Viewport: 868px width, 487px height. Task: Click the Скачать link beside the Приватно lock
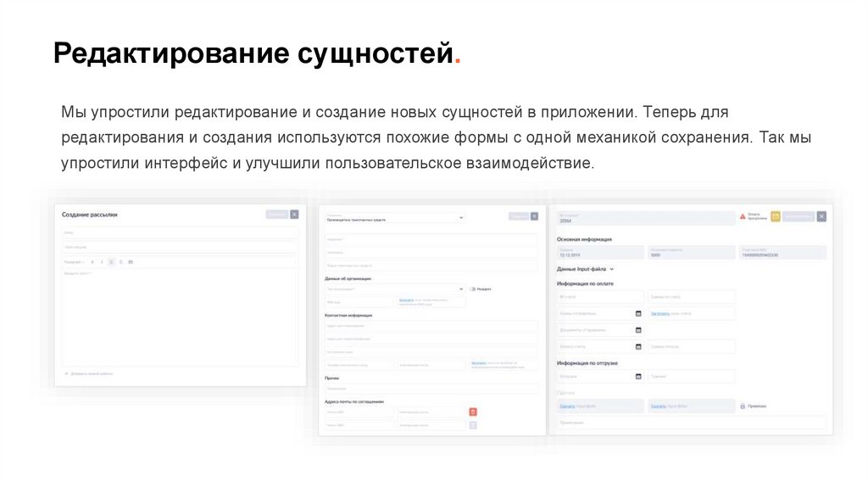(x=658, y=406)
